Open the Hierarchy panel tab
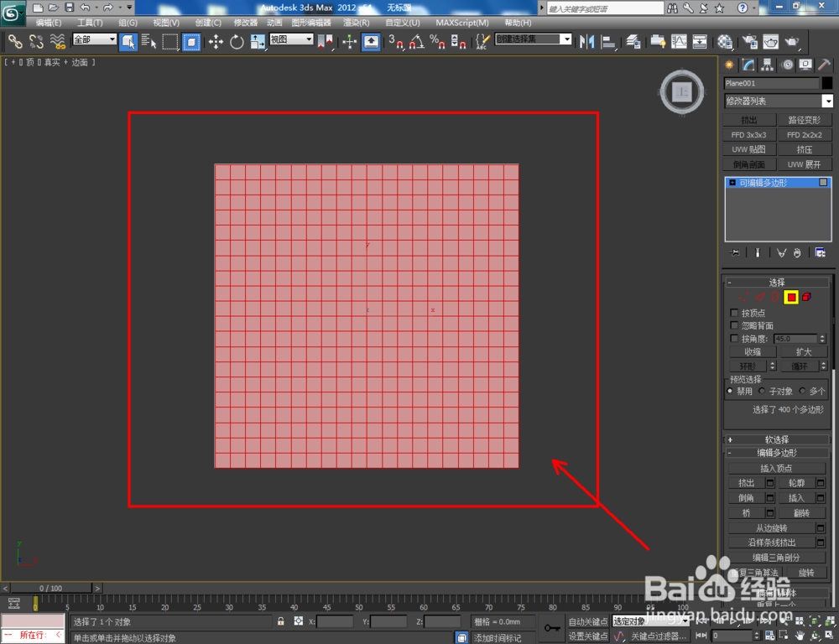Viewport: 839px width, 644px height. point(768,65)
